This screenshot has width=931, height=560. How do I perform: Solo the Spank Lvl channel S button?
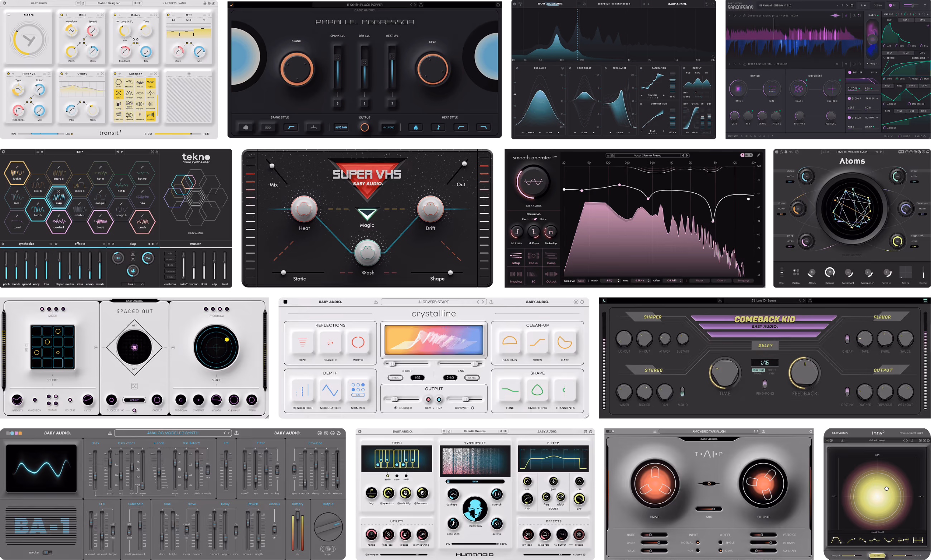tap(338, 103)
